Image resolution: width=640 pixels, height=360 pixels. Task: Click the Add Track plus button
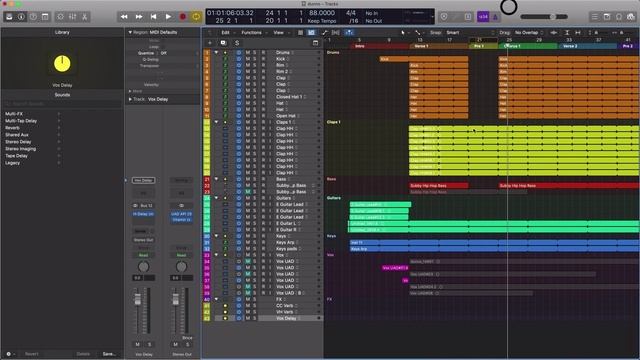tap(210, 43)
